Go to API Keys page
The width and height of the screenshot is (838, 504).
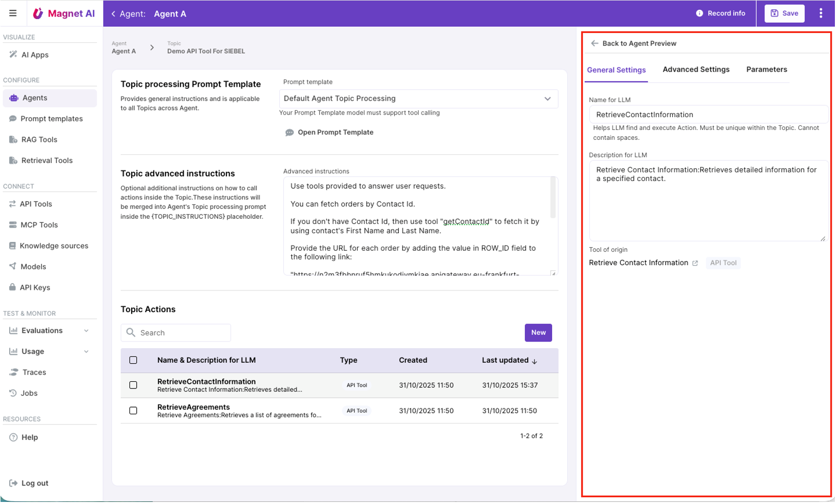point(35,288)
